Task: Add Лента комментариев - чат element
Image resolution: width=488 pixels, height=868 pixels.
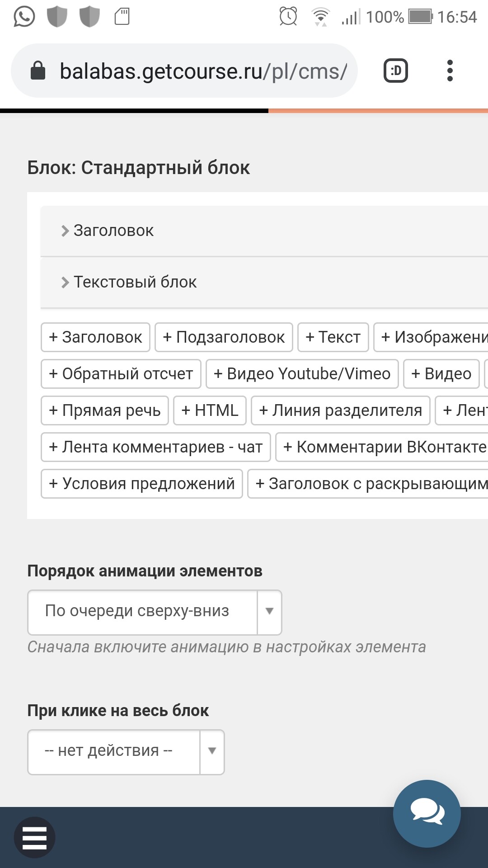Action: (x=155, y=447)
